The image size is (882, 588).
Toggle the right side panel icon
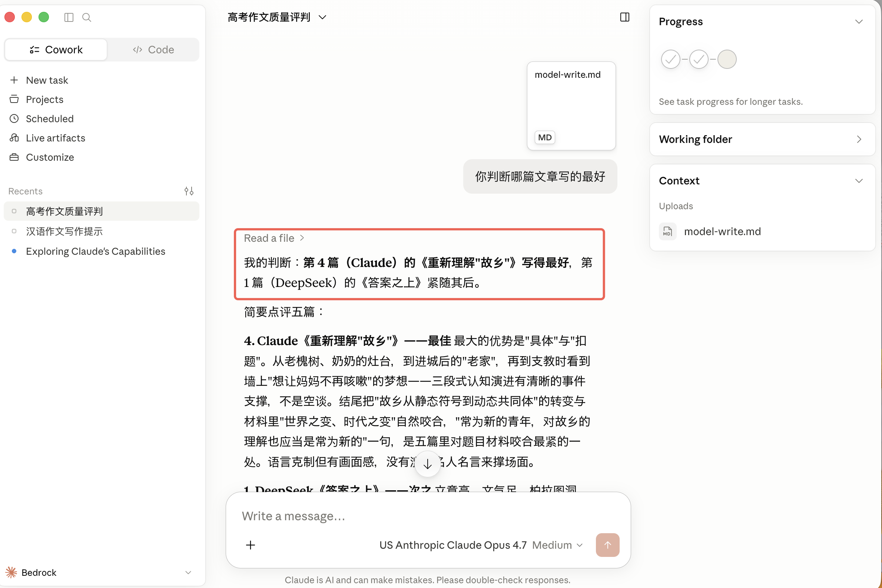coord(625,17)
